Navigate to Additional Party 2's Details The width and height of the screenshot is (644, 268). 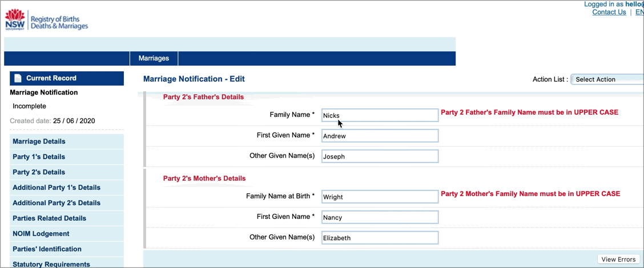57,203
